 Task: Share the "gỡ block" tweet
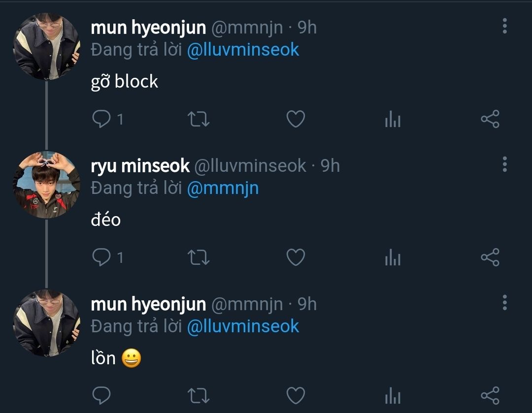coord(490,119)
